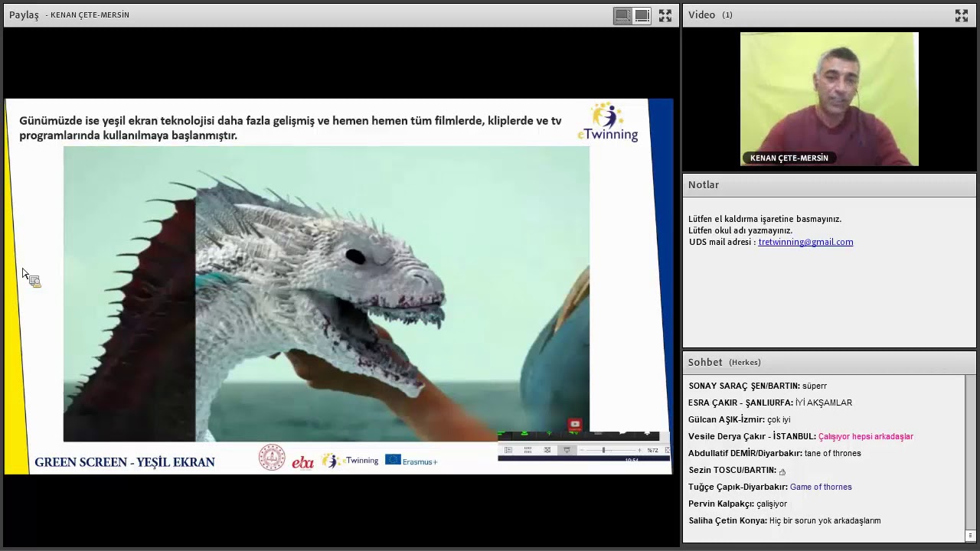Select Sezin TOSCU/BARTIN chat message

(x=737, y=470)
